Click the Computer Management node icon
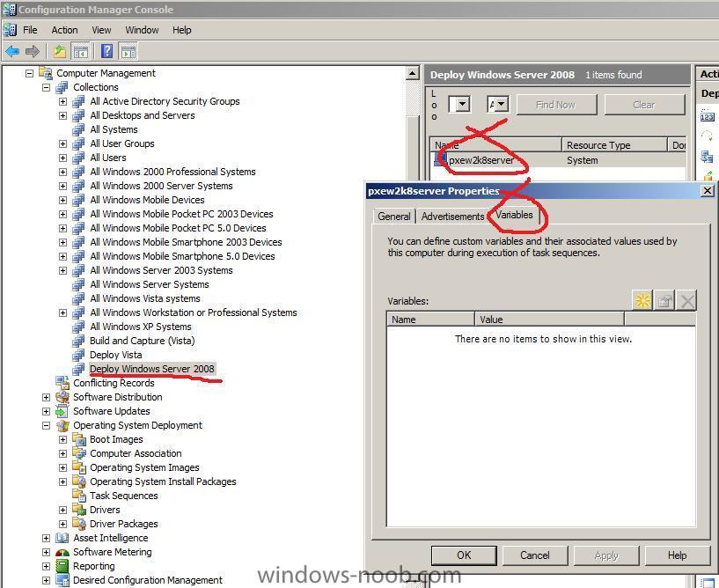This screenshot has width=719, height=588. [46, 73]
